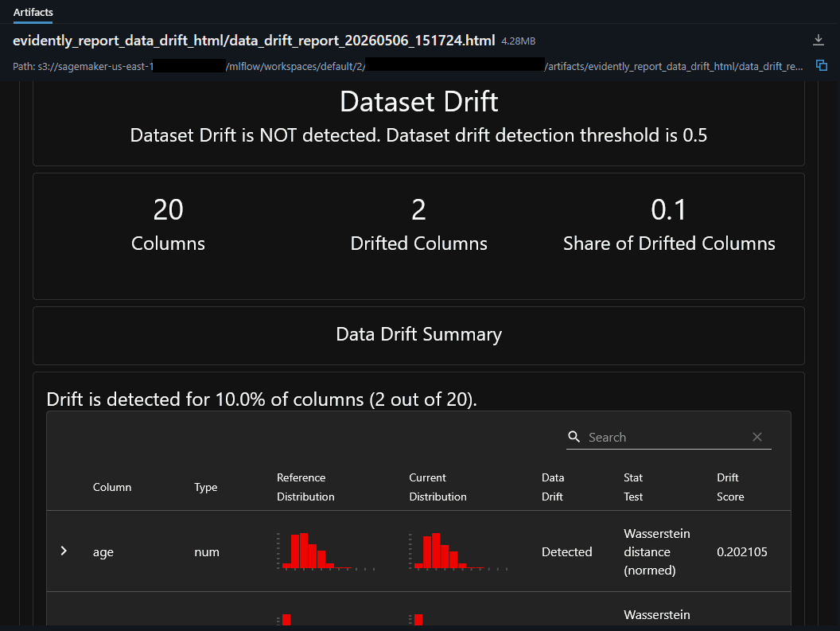Download the data drift report artifact
Viewport: 840px width, 631px height.
tap(818, 40)
